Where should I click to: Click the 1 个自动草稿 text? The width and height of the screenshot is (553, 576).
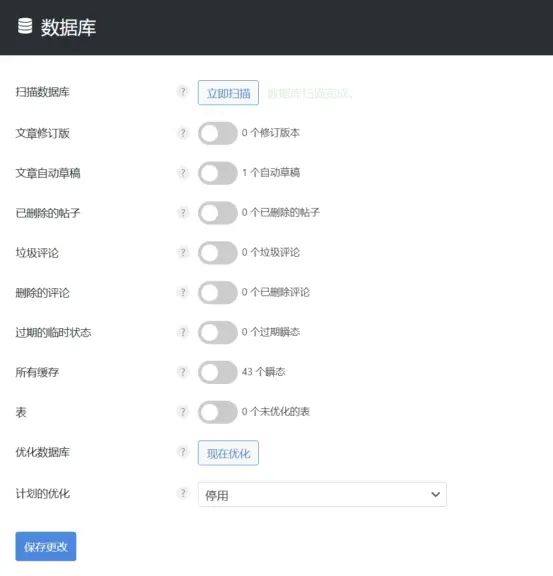click(271, 172)
